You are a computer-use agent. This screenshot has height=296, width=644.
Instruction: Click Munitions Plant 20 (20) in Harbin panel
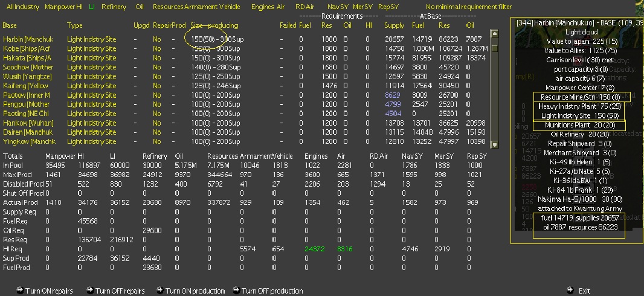[580, 125]
